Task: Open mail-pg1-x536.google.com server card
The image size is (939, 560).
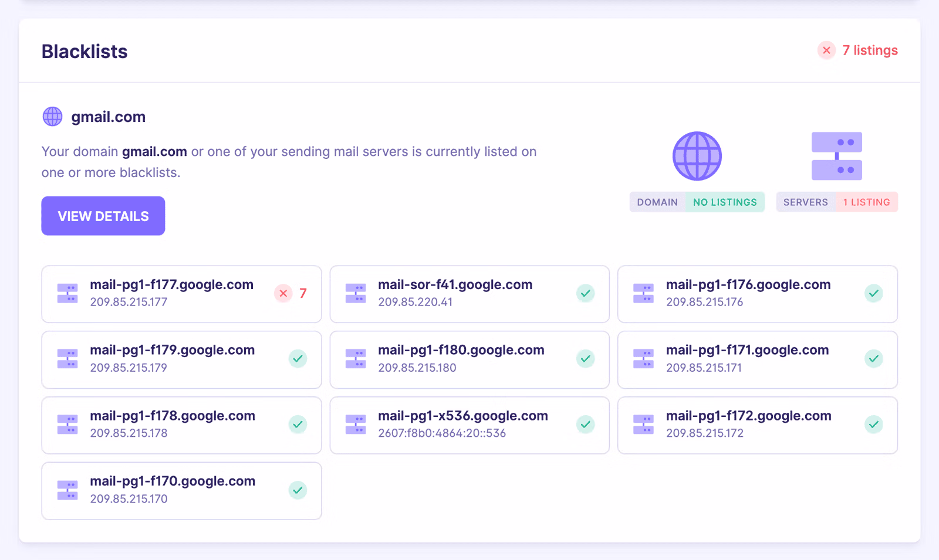Action: click(x=469, y=425)
